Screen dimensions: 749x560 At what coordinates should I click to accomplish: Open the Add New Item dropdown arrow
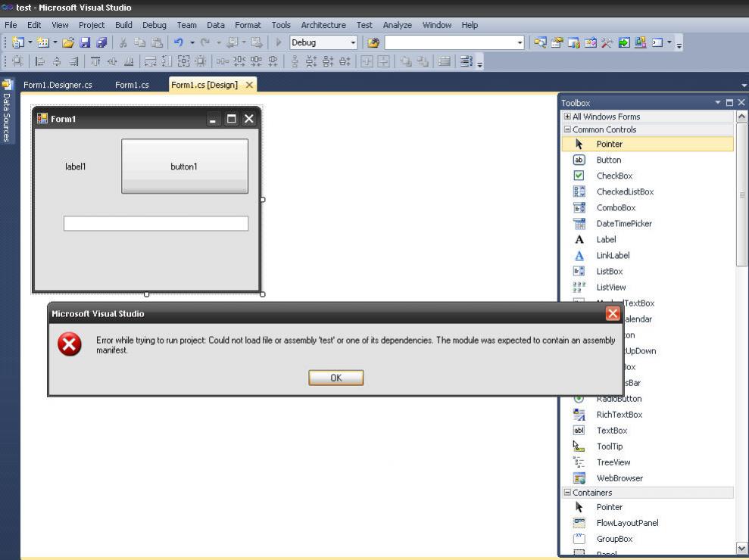pyautogui.click(x=55, y=42)
